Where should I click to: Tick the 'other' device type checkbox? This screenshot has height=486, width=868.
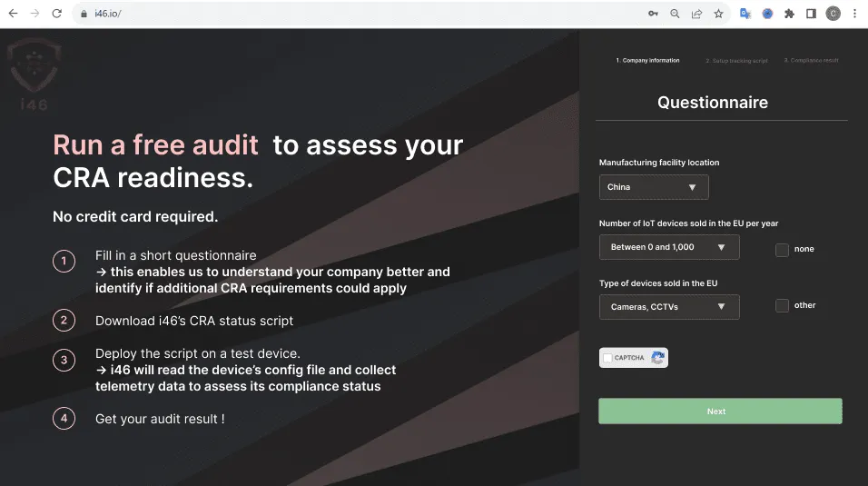(x=782, y=306)
